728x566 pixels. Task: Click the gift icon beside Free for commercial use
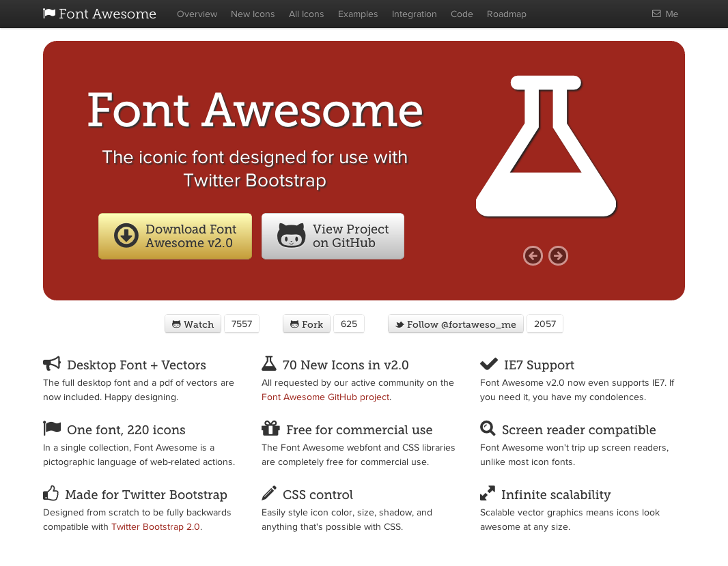(x=270, y=428)
